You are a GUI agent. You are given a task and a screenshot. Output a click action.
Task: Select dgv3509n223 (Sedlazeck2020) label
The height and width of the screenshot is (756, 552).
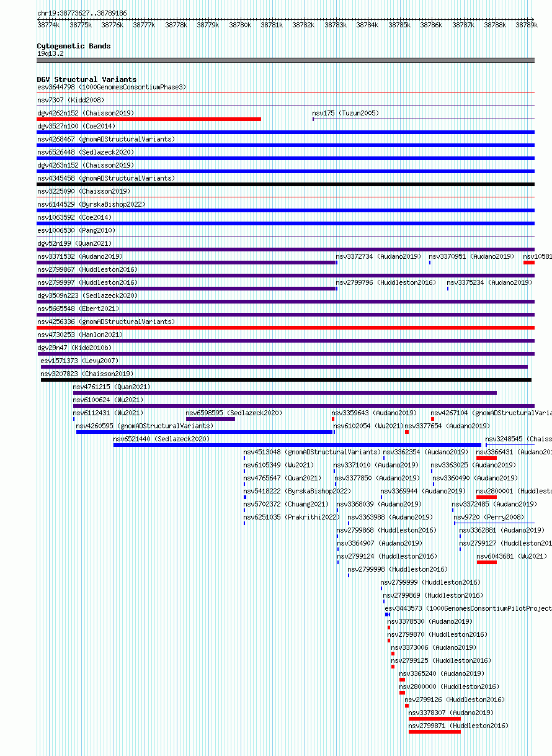(x=87, y=295)
